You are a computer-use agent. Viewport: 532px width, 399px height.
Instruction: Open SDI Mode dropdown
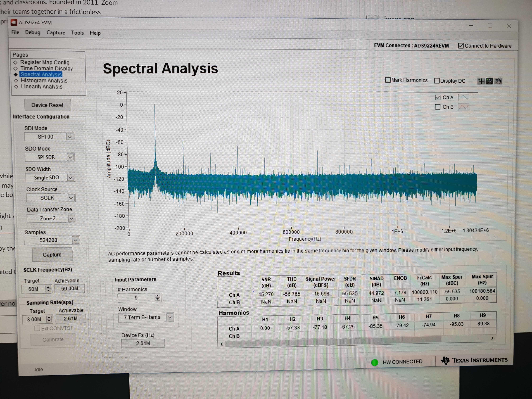click(x=70, y=137)
